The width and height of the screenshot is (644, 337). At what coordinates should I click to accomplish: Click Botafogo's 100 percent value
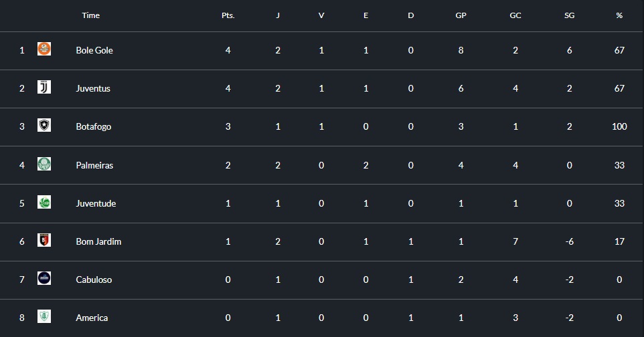tap(619, 126)
